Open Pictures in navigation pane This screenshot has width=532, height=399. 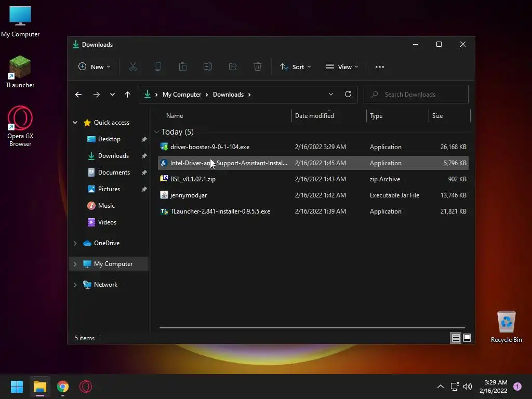tap(109, 189)
